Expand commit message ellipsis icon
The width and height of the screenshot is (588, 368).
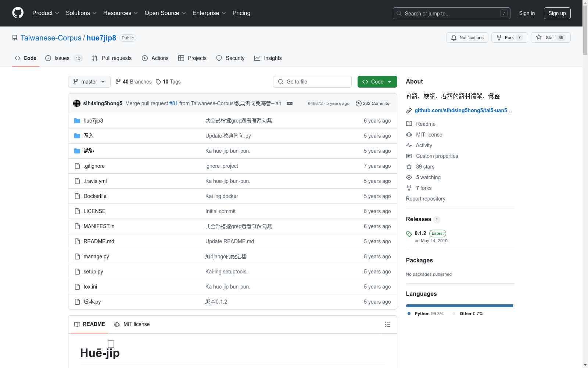tap(290, 103)
